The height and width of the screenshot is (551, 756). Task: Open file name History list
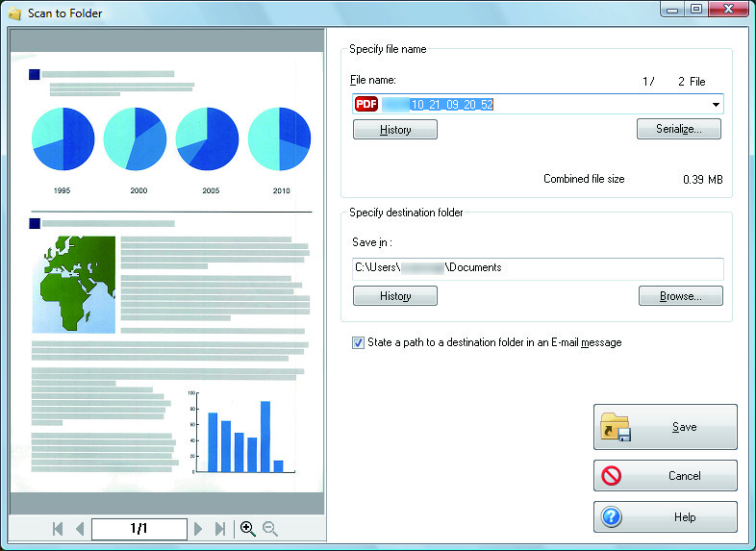click(x=395, y=129)
